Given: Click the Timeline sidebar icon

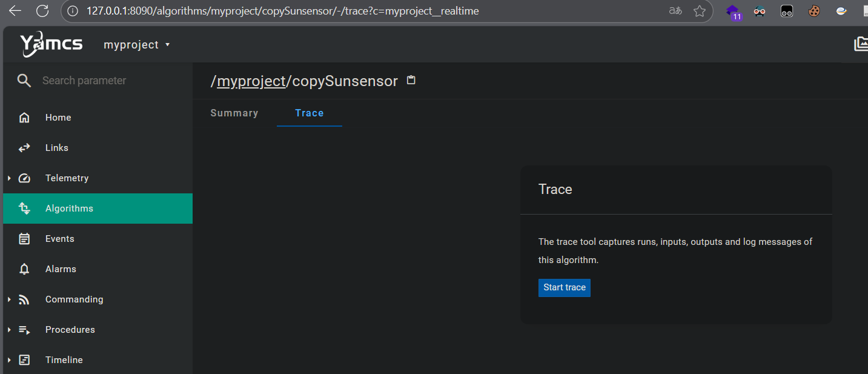Looking at the screenshot, I should point(24,360).
